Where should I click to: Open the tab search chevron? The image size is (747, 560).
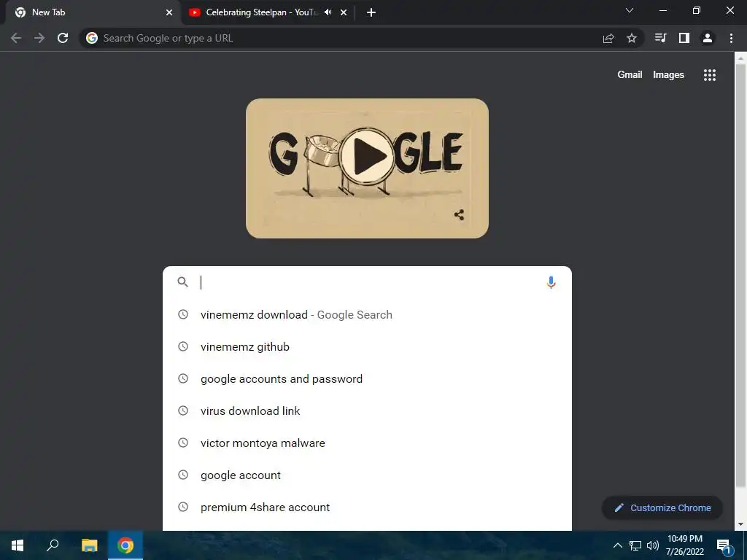point(630,10)
